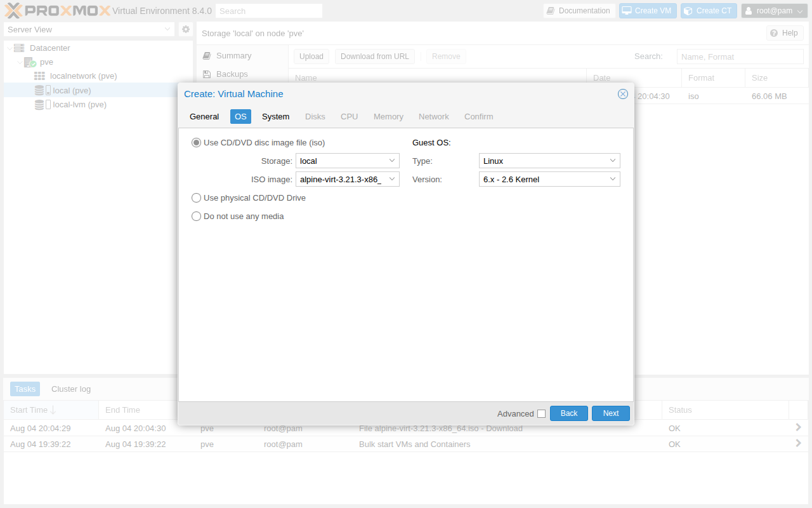Sort by the Status column header
This screenshot has width=812, height=508.
tap(725, 410)
